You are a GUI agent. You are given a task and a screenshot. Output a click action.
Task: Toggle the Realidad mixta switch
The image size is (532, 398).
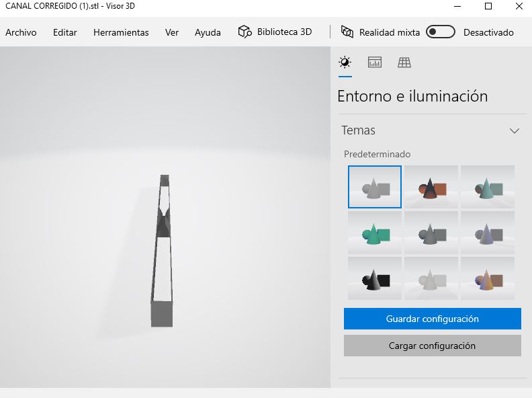441,32
